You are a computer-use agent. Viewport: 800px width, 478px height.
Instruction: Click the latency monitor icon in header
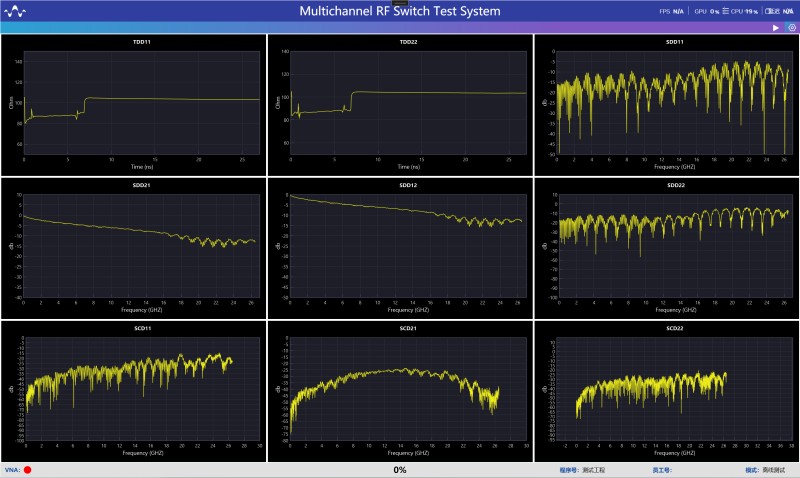click(769, 11)
